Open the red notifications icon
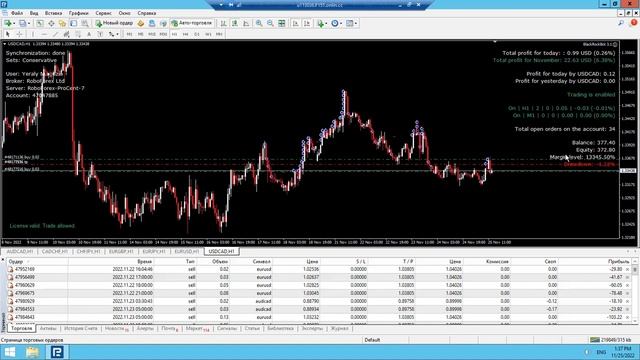 (634, 23)
